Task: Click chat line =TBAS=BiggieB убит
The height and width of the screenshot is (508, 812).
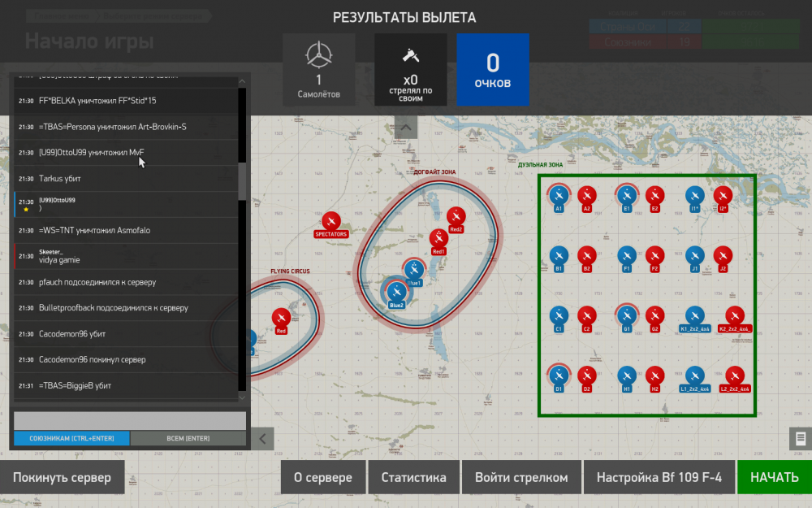Action: 126,385
